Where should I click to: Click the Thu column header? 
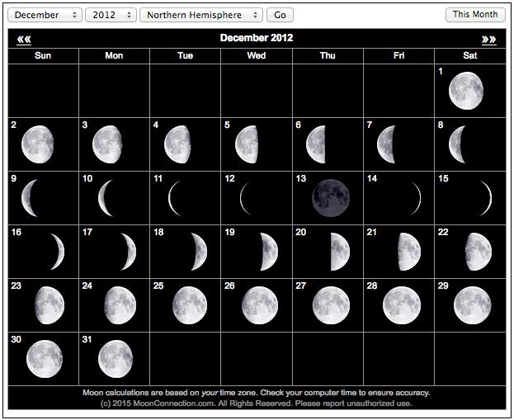328,55
